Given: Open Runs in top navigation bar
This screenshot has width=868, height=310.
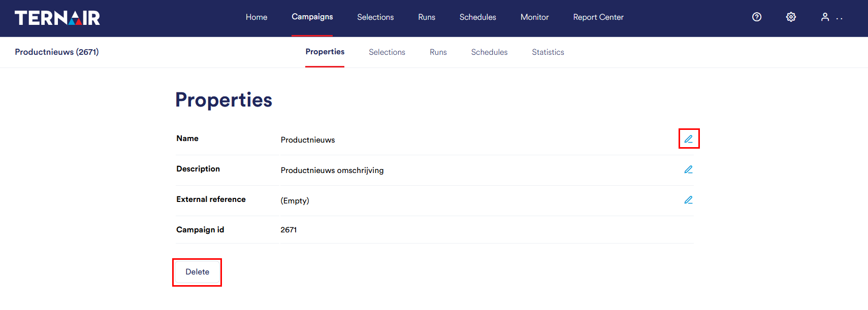Looking at the screenshot, I should pos(427,17).
